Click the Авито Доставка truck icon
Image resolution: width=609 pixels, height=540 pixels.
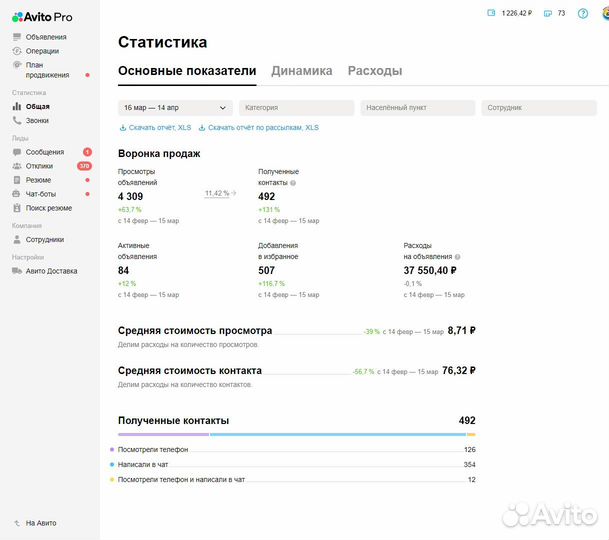pyautogui.click(x=17, y=271)
